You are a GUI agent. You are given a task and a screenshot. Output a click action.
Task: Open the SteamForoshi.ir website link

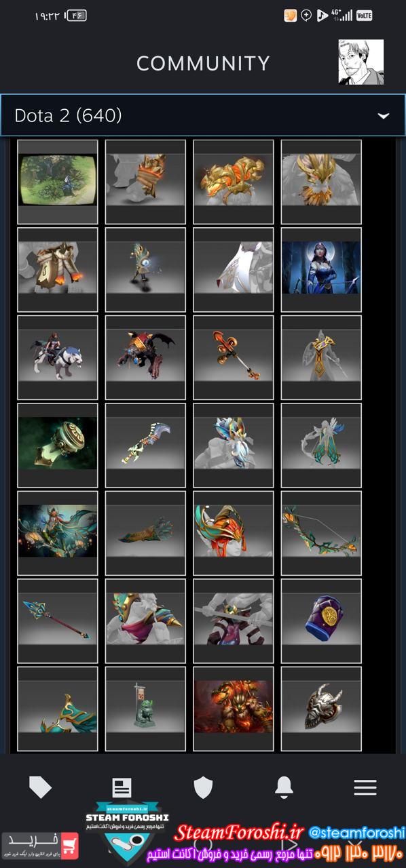coord(238,833)
